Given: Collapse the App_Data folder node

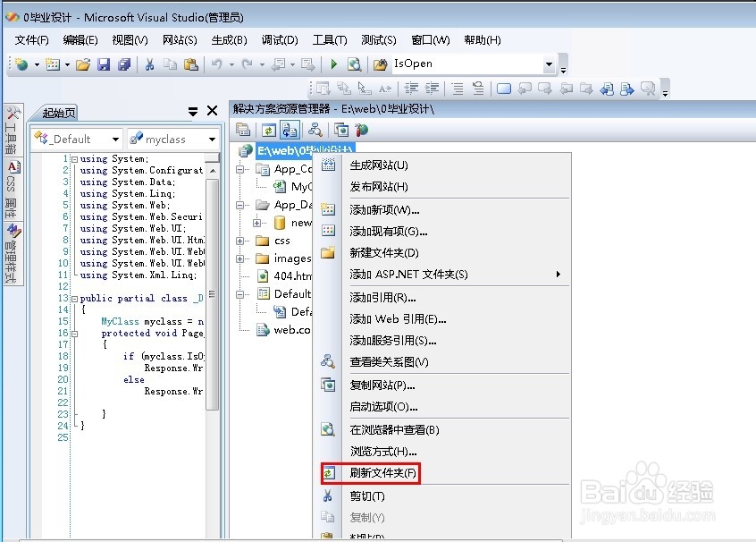Looking at the screenshot, I should [x=239, y=205].
